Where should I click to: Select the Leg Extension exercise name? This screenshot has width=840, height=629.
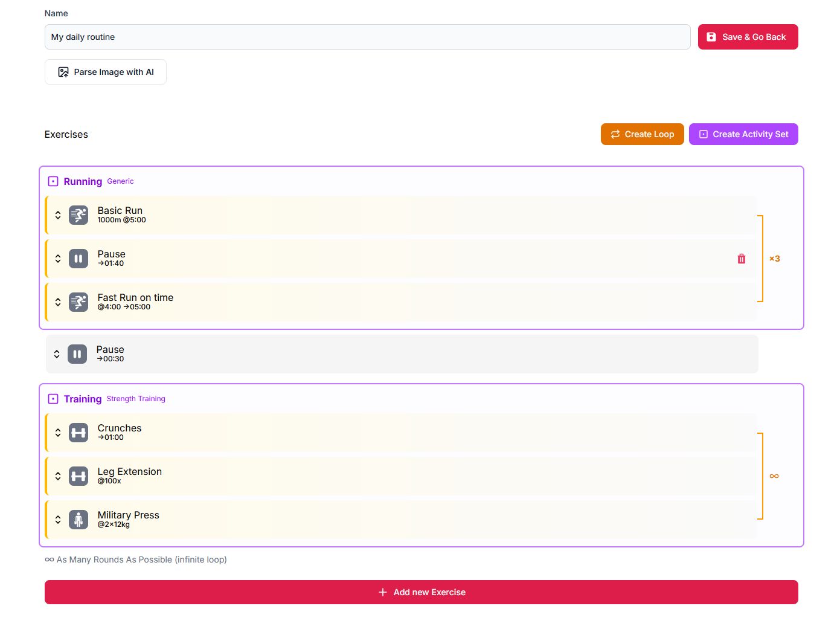tap(130, 472)
